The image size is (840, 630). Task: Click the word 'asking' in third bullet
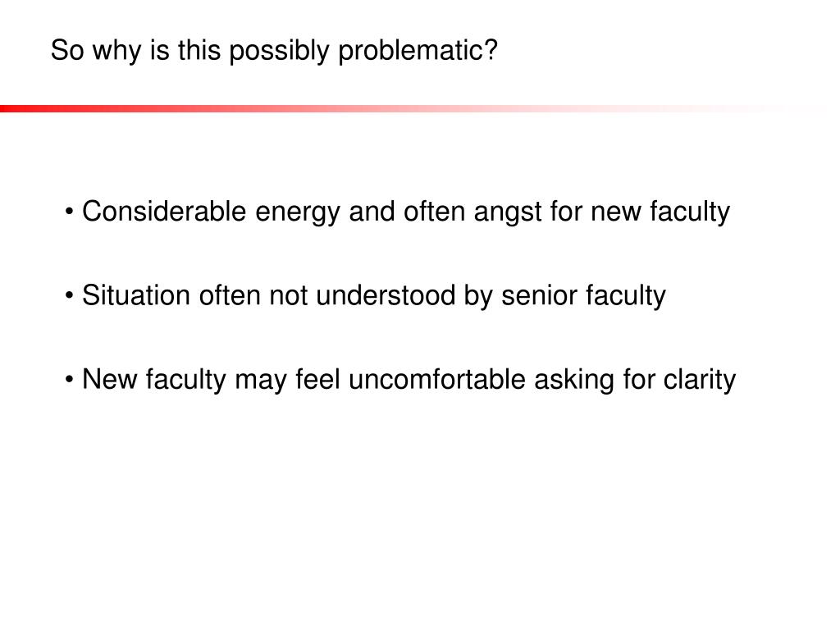(573, 380)
